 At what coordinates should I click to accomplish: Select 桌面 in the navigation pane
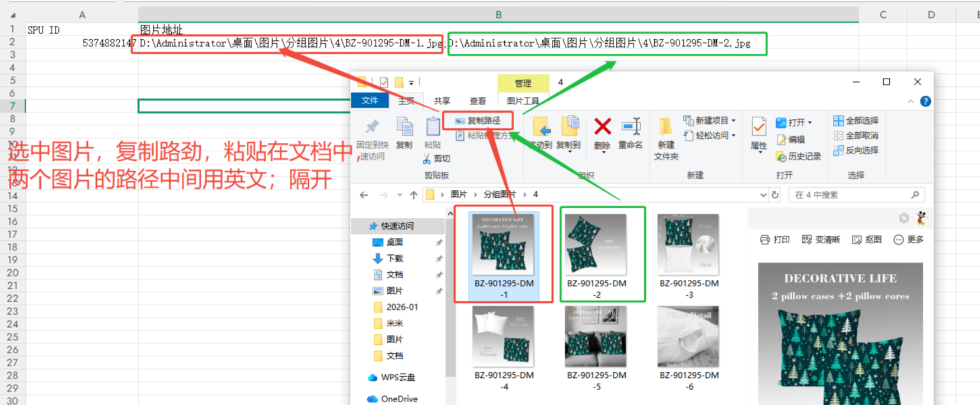pyautogui.click(x=394, y=243)
